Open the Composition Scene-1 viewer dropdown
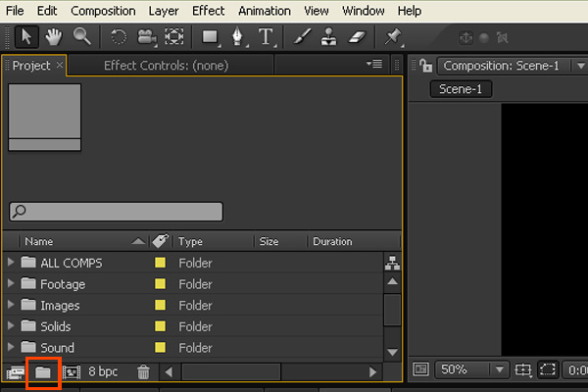The image size is (588, 392). click(x=580, y=66)
